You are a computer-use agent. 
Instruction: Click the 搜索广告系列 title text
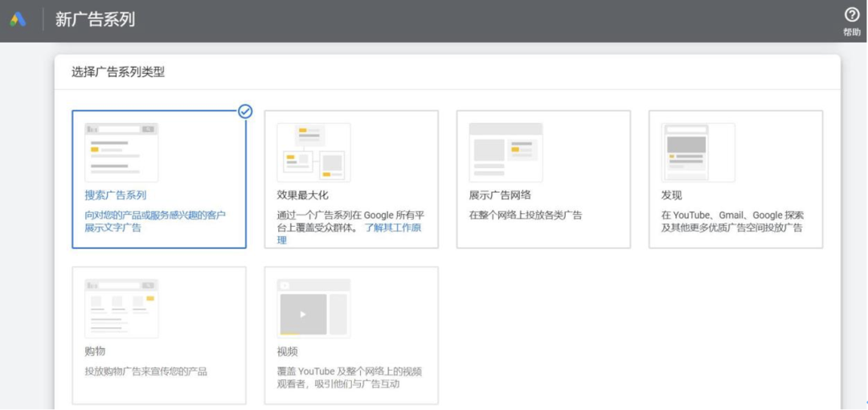click(x=116, y=195)
